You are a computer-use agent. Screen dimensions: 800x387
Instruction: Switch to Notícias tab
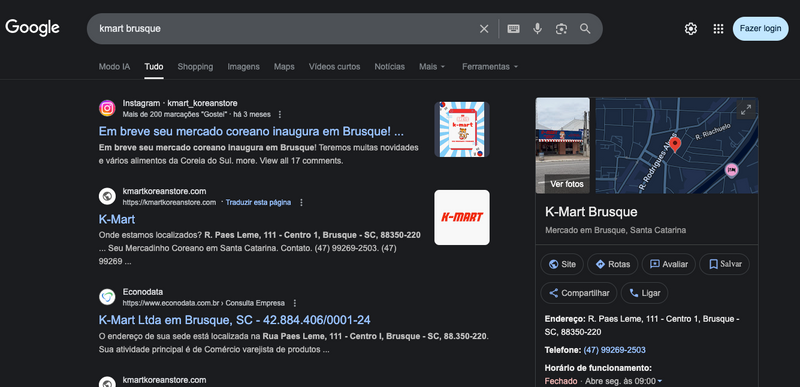pyautogui.click(x=389, y=67)
